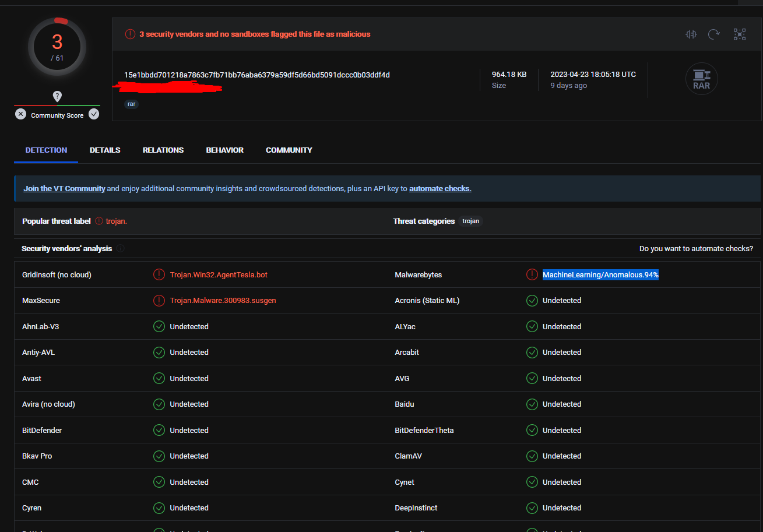Select the SHA-256 file hash text
This screenshot has width=763, height=532.
tap(257, 75)
